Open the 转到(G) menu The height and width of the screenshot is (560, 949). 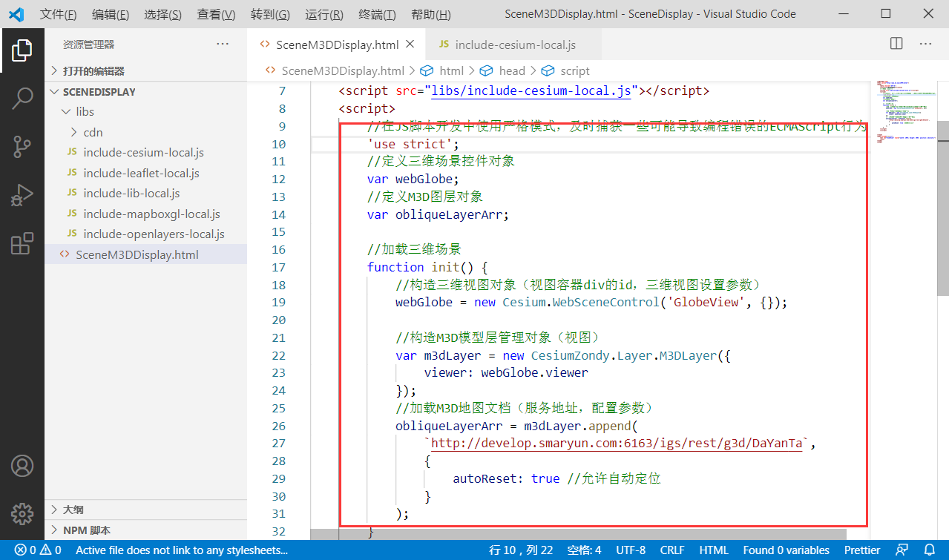point(270,15)
